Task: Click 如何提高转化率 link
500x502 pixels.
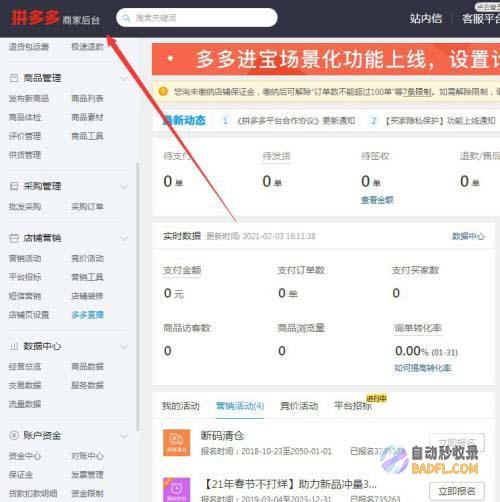Action: point(423,368)
